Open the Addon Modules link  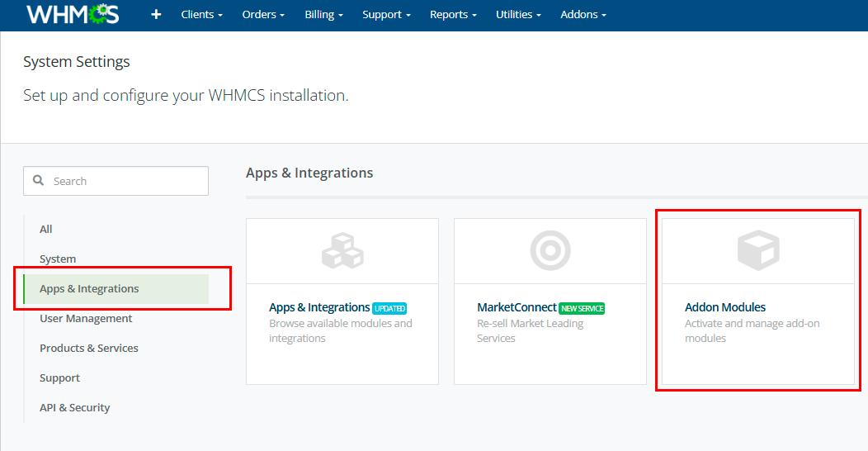[724, 307]
